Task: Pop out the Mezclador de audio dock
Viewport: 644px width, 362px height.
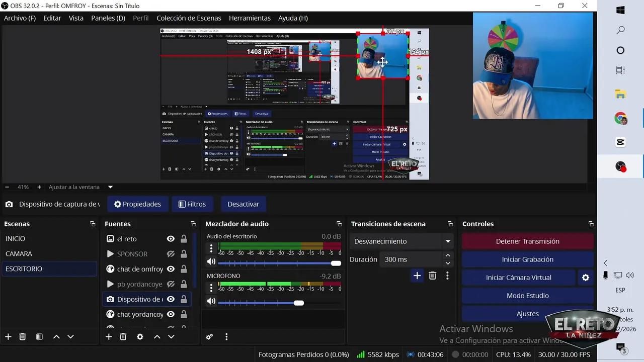Action: [x=340, y=224]
